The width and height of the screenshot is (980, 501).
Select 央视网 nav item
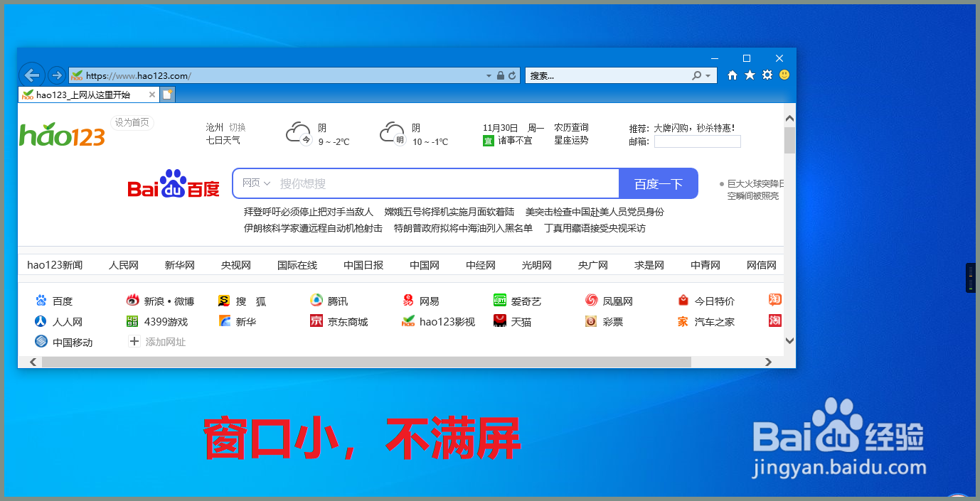click(x=236, y=265)
